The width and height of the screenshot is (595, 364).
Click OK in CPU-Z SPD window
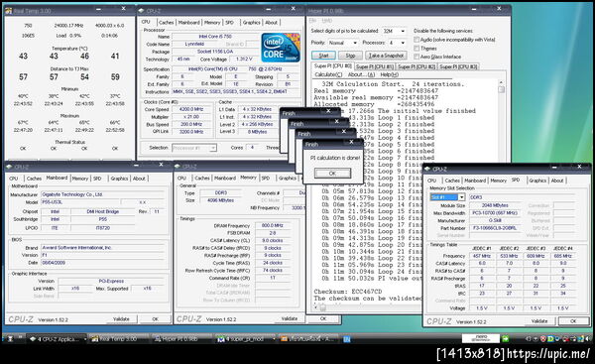tap(573, 321)
